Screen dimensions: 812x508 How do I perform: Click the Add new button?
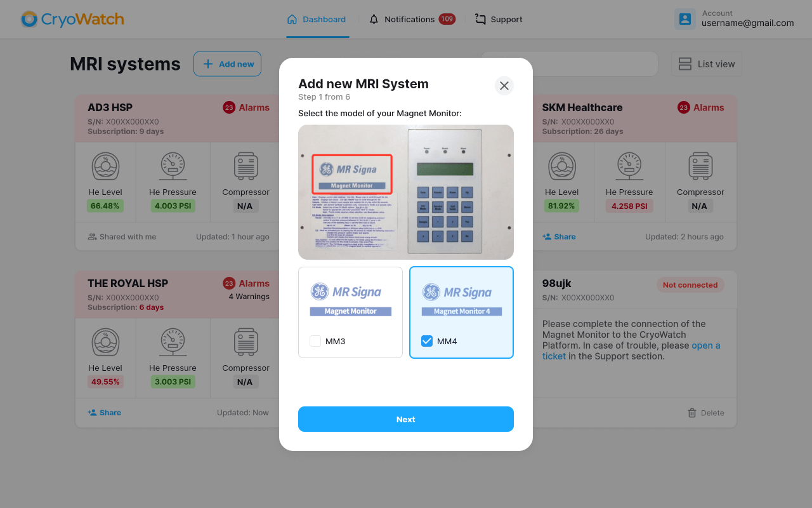coord(227,63)
